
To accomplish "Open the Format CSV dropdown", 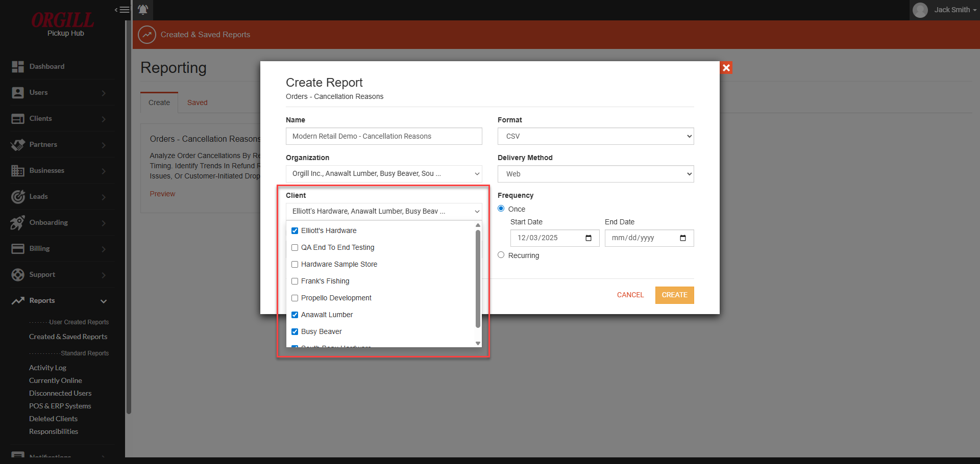I will click(596, 136).
